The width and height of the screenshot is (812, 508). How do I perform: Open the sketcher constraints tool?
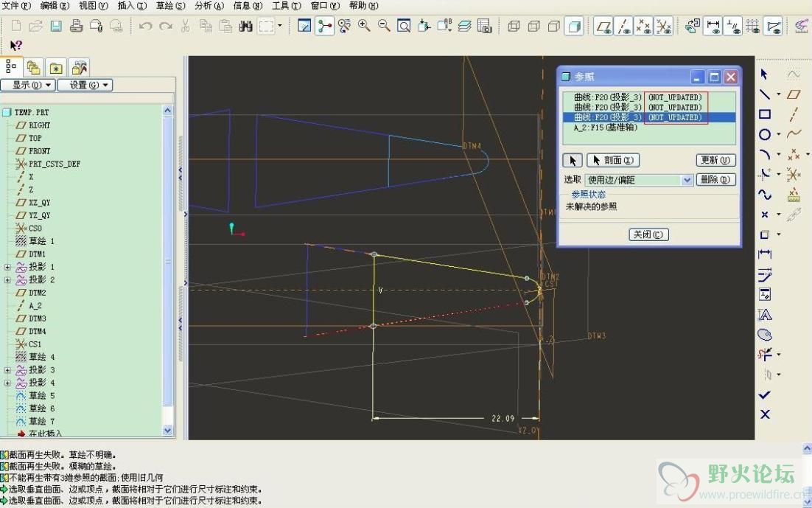coord(765,294)
